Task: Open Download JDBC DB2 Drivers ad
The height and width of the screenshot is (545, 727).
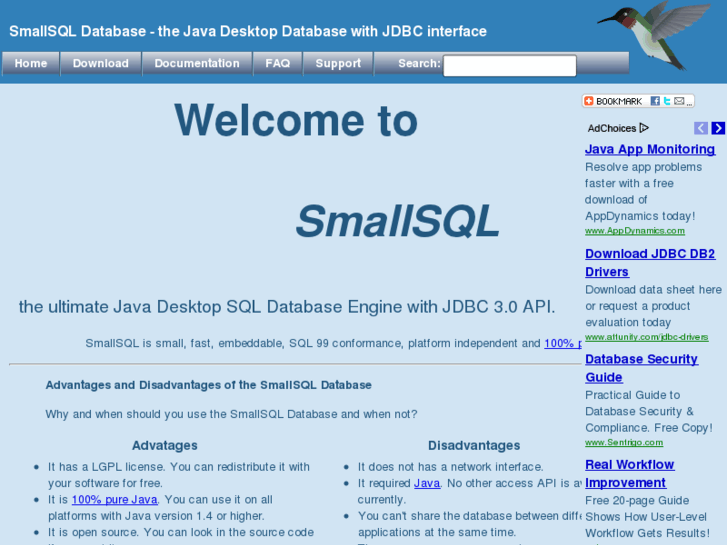Action: coord(650,263)
